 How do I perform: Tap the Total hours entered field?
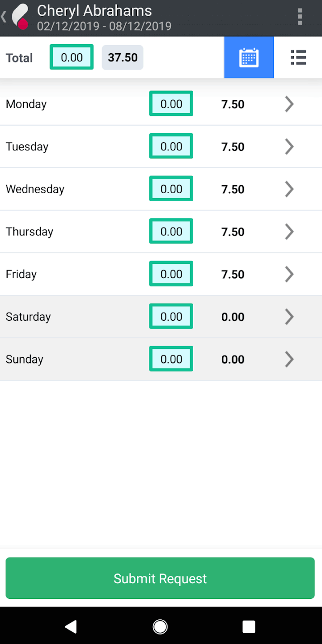[72, 57]
